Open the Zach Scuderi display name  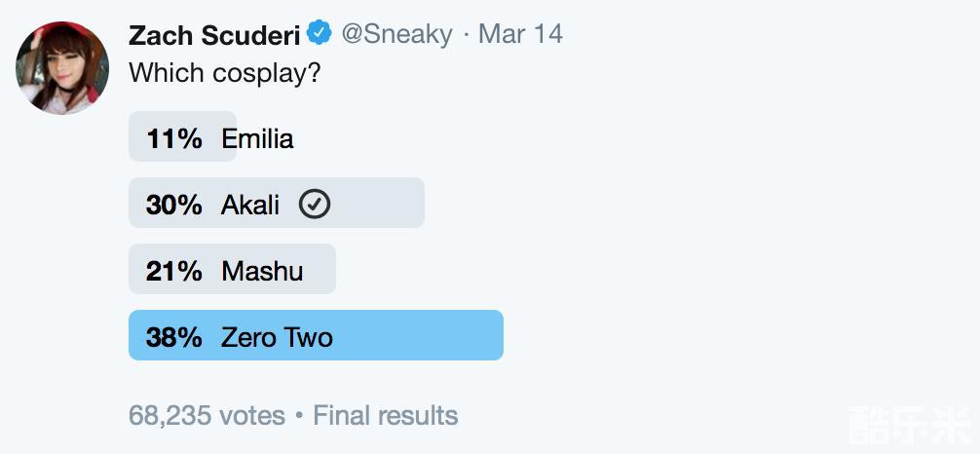(x=214, y=35)
